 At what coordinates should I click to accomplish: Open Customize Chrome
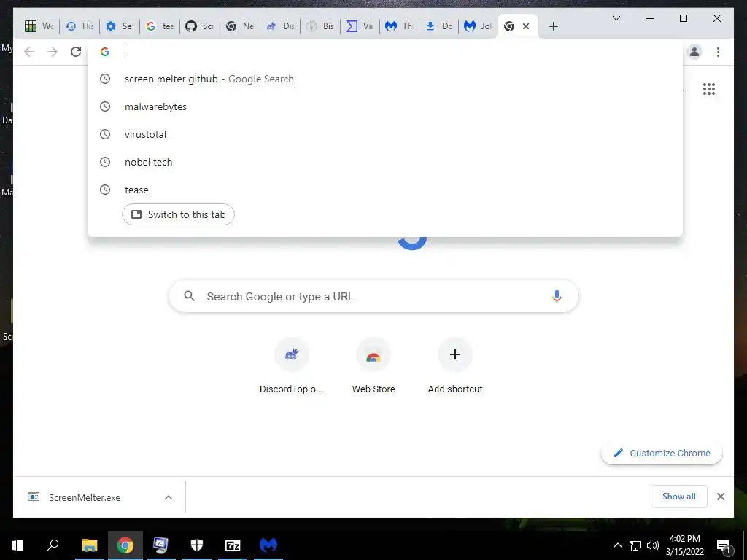pyautogui.click(x=662, y=453)
